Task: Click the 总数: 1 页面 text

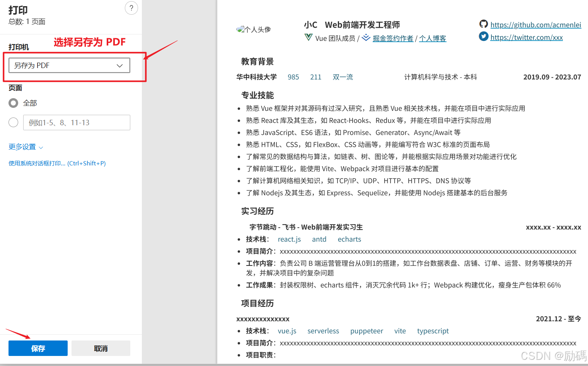Action: 27,22
